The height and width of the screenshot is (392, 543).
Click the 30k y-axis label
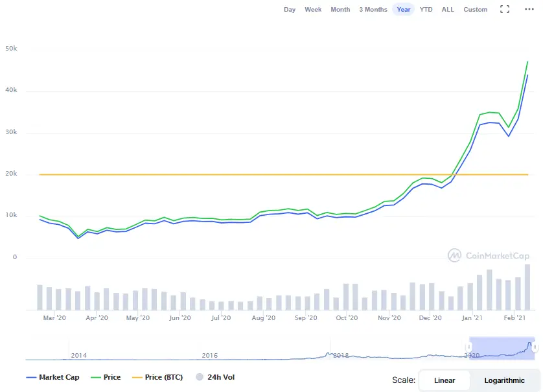[x=11, y=132]
